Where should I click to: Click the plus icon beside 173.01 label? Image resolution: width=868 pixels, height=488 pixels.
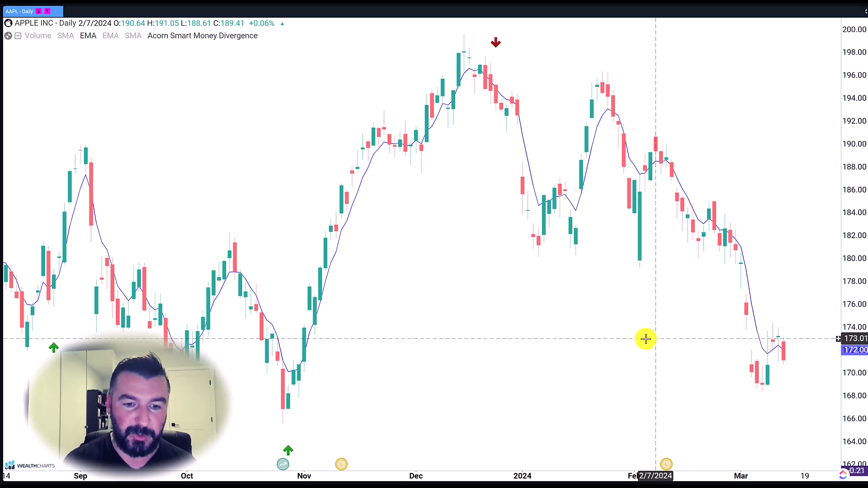pyautogui.click(x=838, y=338)
